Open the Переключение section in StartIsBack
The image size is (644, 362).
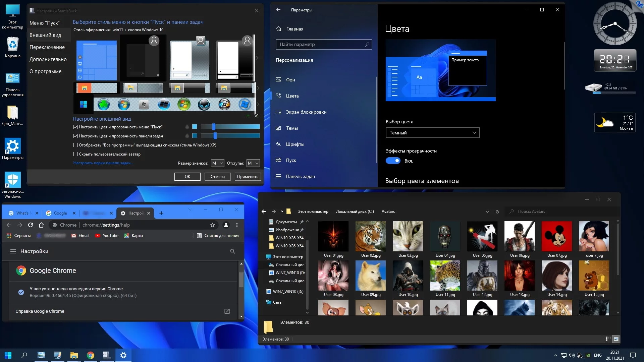point(47,47)
